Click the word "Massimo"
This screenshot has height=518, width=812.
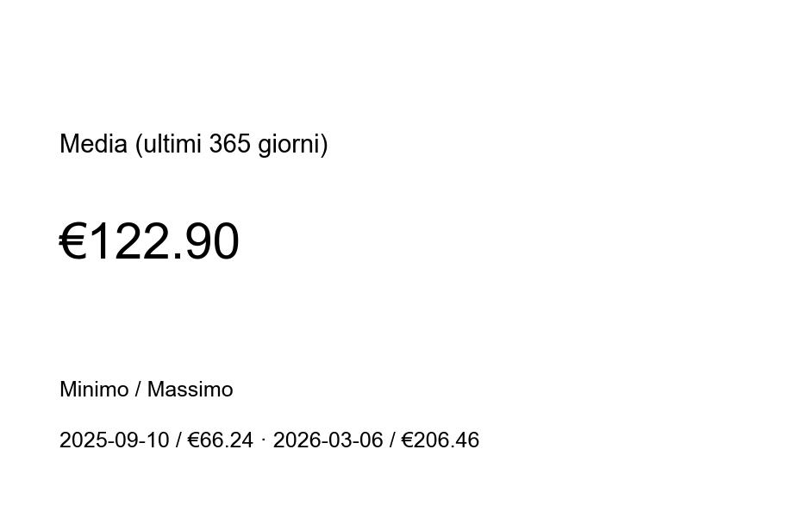[190, 390]
